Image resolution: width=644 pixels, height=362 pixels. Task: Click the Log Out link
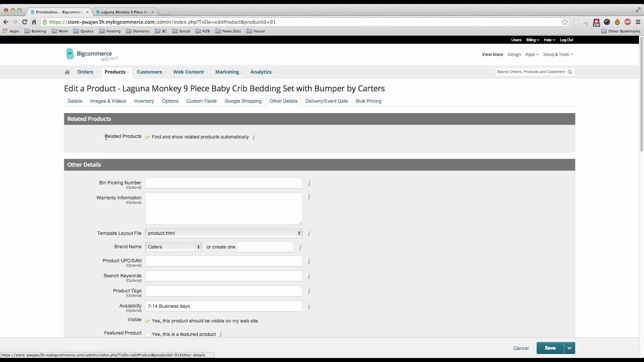click(567, 40)
